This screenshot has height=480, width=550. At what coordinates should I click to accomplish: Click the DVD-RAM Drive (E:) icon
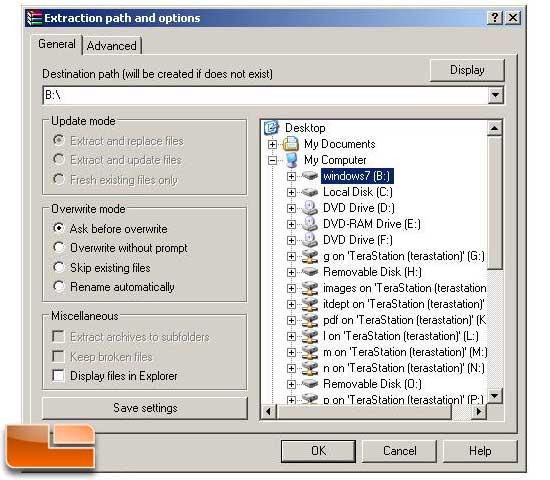click(310, 224)
